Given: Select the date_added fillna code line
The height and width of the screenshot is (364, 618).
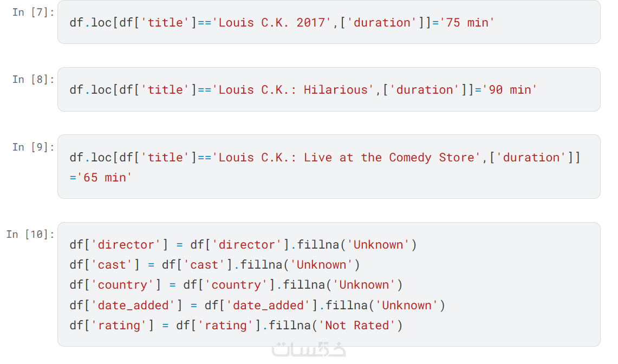Looking at the screenshot, I should pos(257,305).
